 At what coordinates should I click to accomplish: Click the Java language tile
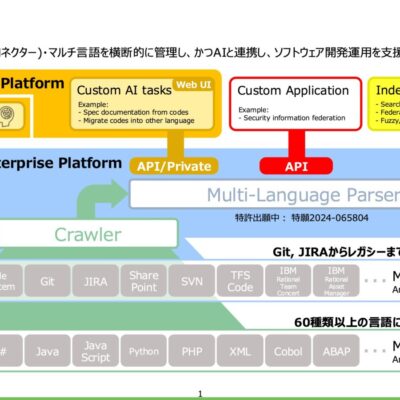pyautogui.click(x=47, y=351)
